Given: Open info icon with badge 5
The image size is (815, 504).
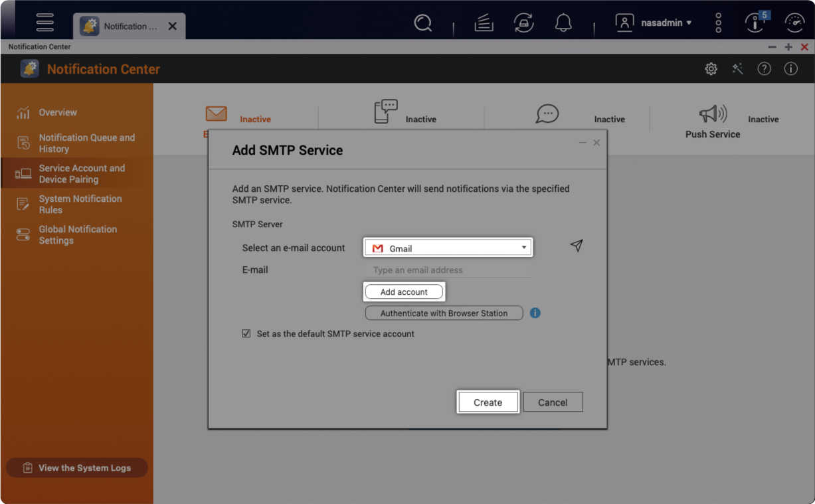Looking at the screenshot, I should coord(756,22).
